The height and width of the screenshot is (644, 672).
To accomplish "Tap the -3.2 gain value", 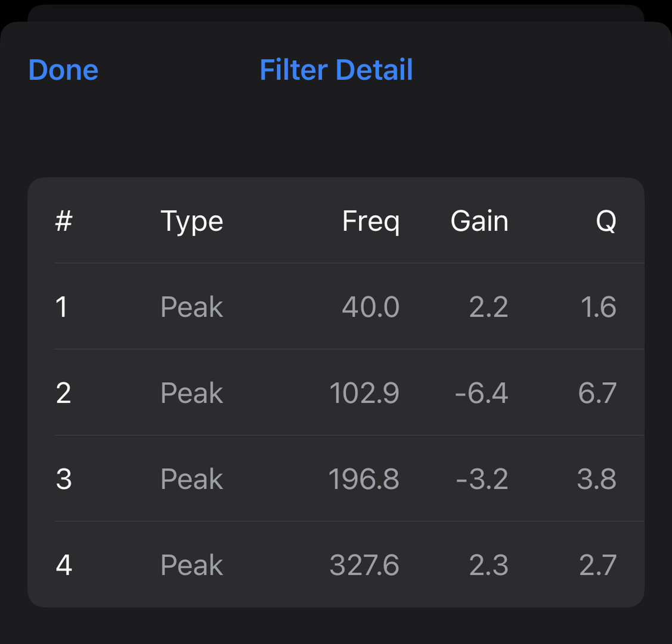I will tap(482, 479).
